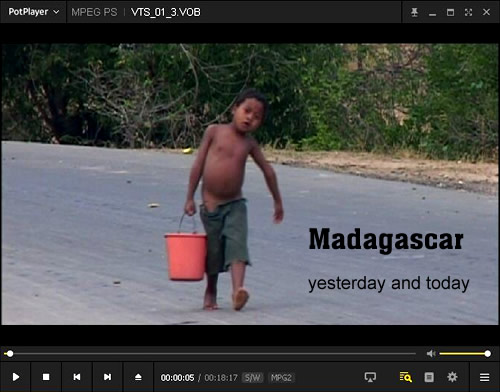
Task: Close the PotPlayer window
Action: 486,12
